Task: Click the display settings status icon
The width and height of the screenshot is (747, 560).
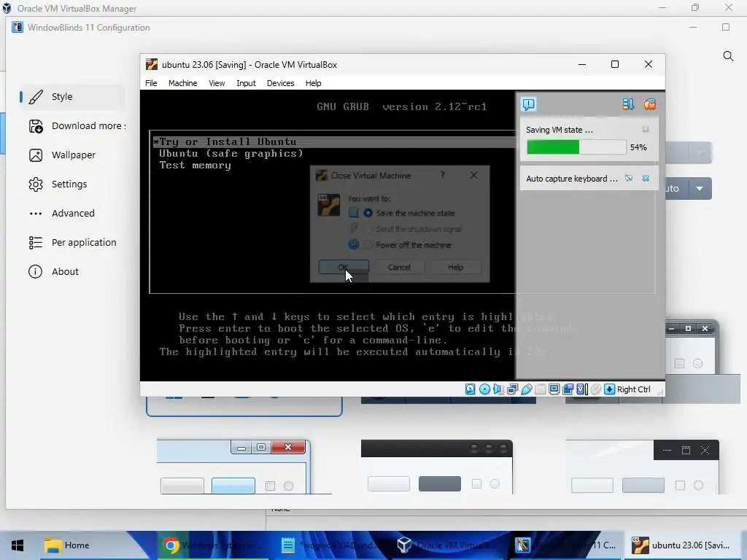Action: tap(554, 389)
